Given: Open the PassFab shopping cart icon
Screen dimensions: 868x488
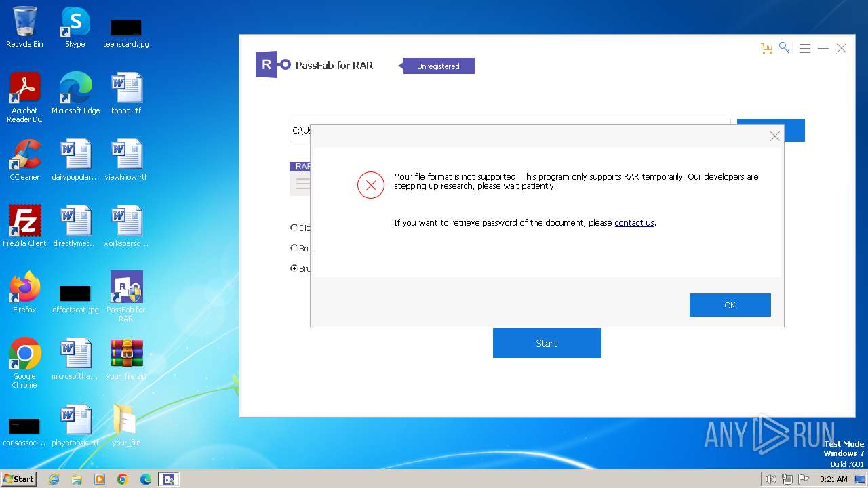Looking at the screenshot, I should click(766, 48).
